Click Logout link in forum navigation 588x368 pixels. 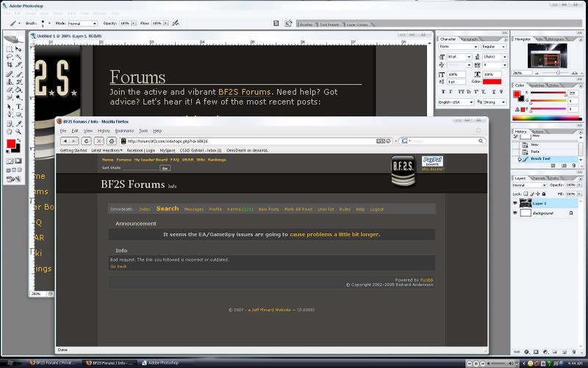376,209
